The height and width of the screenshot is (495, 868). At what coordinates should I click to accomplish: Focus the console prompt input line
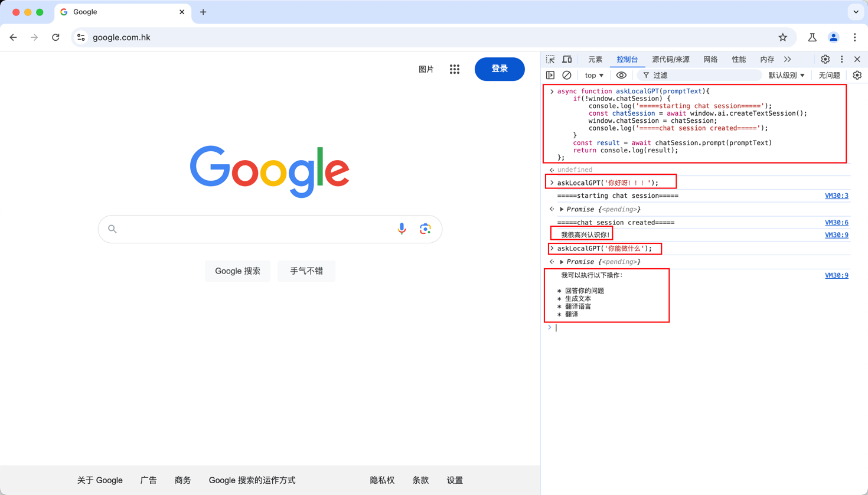tap(703, 328)
